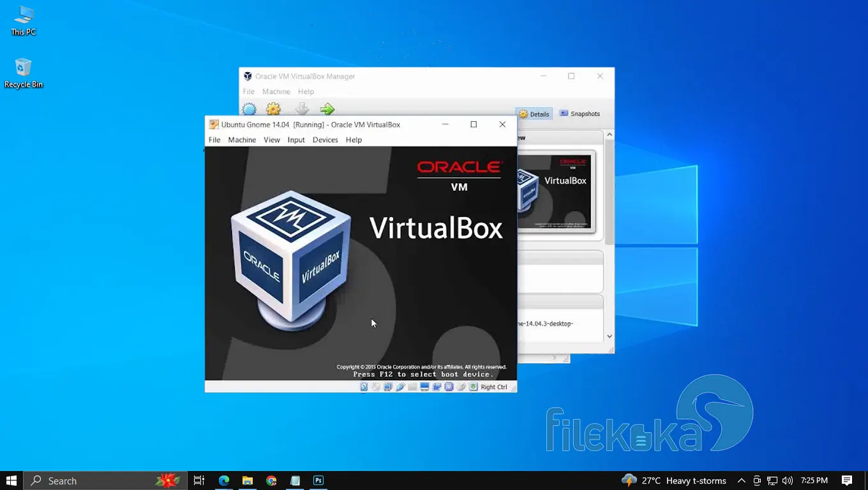This screenshot has height=490, width=868.
Task: Open View menu in VM window
Action: tap(272, 140)
